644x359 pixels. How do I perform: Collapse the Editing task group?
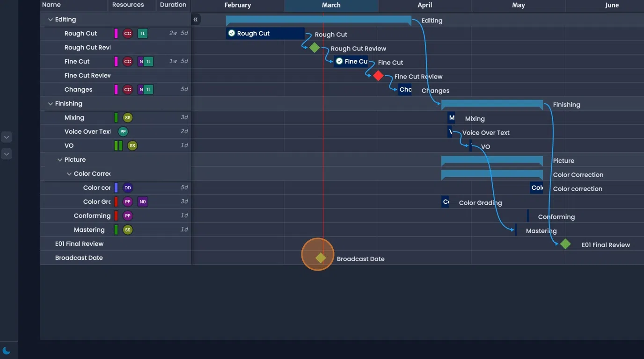[50, 19]
